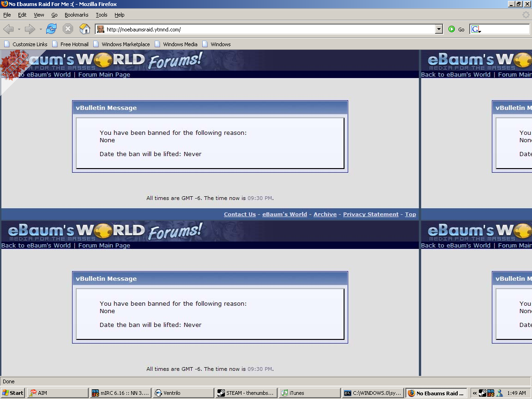Switch to the Ventrilo taskbar window
Image resolution: width=532 pixels, height=399 pixels.
coord(183,393)
